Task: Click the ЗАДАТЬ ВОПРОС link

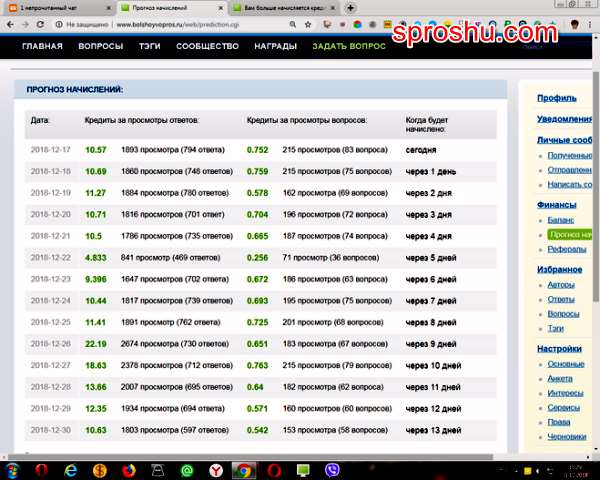Action: 348,46
